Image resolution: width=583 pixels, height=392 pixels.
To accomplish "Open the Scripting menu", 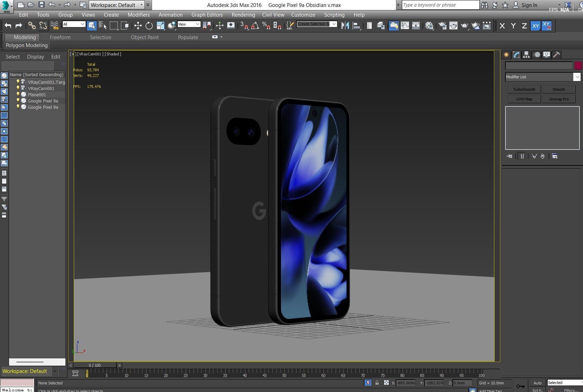I will pyautogui.click(x=334, y=15).
